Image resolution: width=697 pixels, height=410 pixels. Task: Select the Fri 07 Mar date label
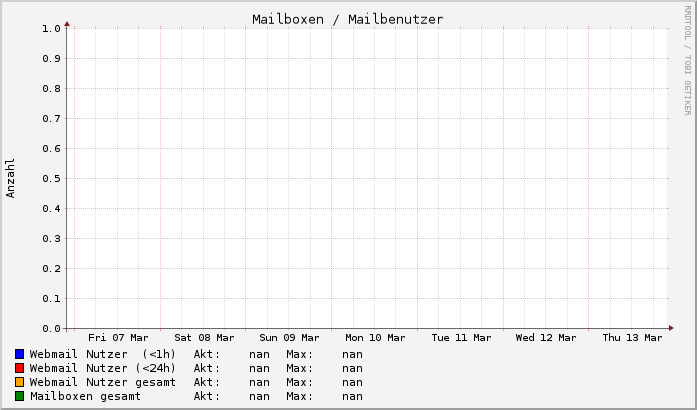pos(118,338)
